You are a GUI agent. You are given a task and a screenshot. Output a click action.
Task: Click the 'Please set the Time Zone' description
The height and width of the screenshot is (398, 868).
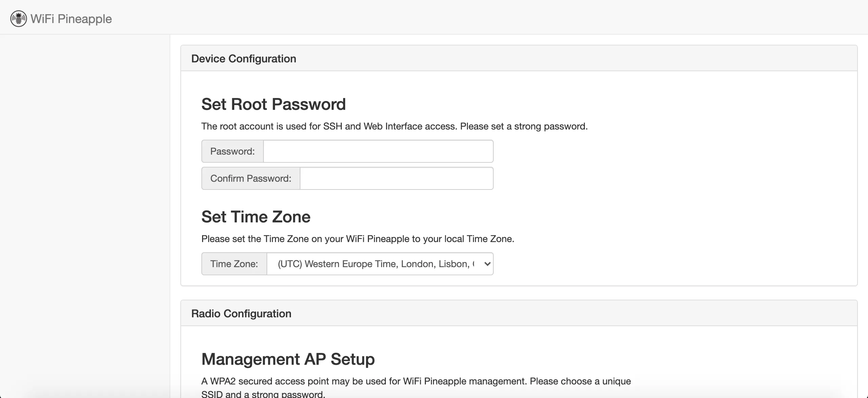pos(358,239)
